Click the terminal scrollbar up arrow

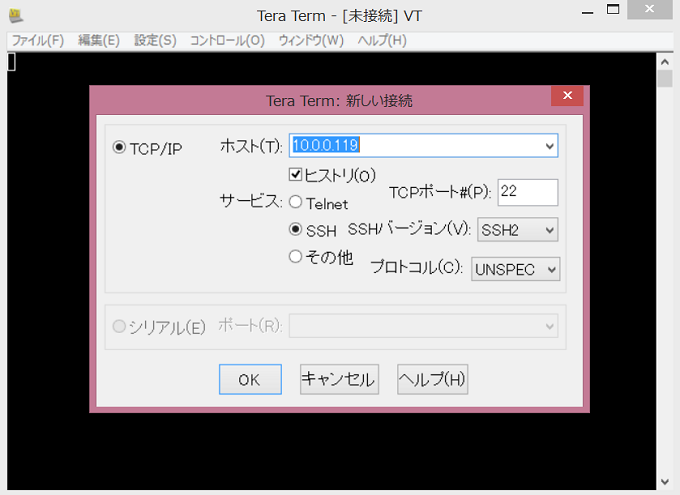pyautogui.click(x=665, y=62)
